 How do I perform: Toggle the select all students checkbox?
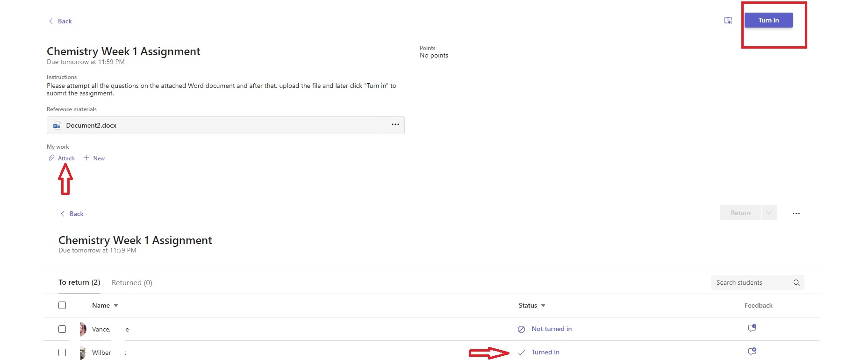click(x=62, y=305)
